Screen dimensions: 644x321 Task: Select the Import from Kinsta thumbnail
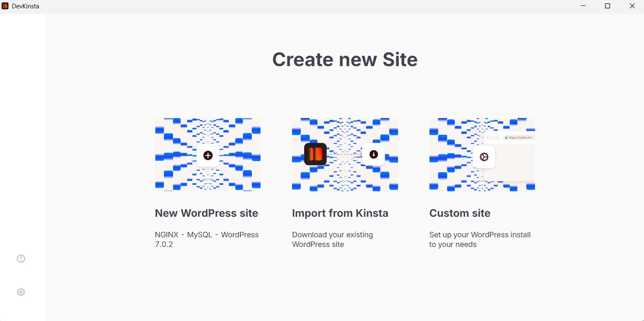(345, 154)
